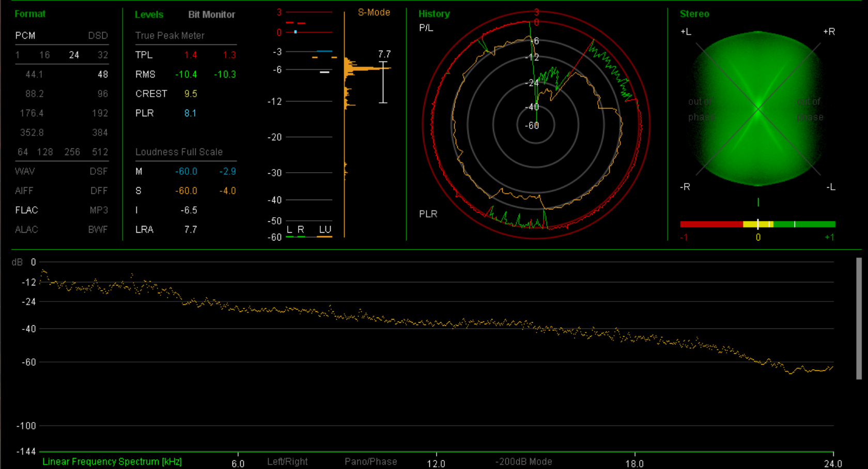Click the 512 DSD rate value
This screenshot has height=469, width=868.
click(100, 152)
